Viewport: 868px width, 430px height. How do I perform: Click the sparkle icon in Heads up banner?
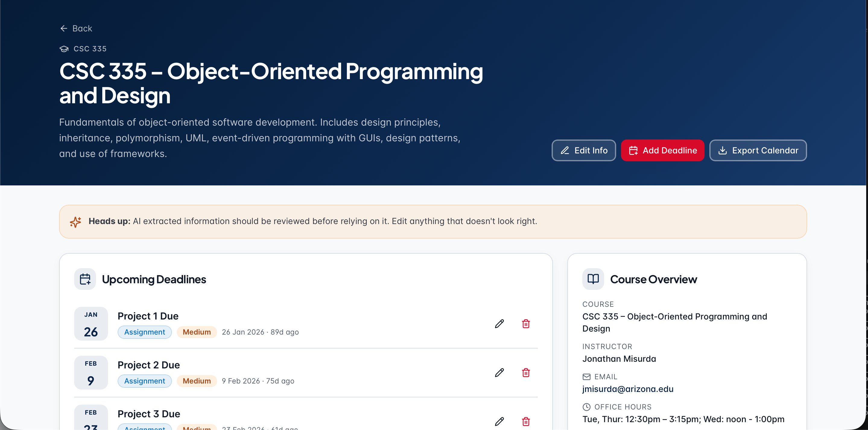pos(75,222)
